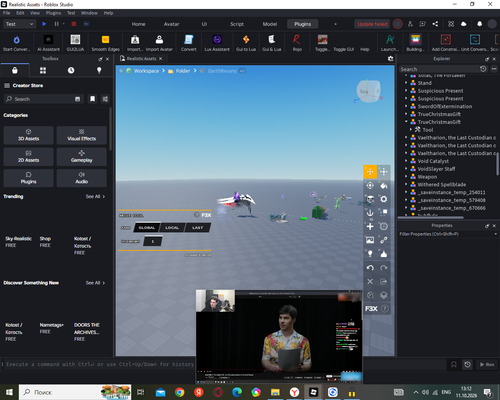This screenshot has width=500, height=400.
Task: Click the F3X increment input field
Action: pos(153,241)
